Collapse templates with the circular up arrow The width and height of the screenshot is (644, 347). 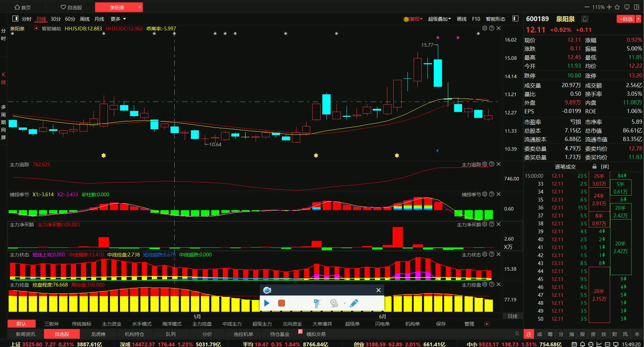click(487, 324)
